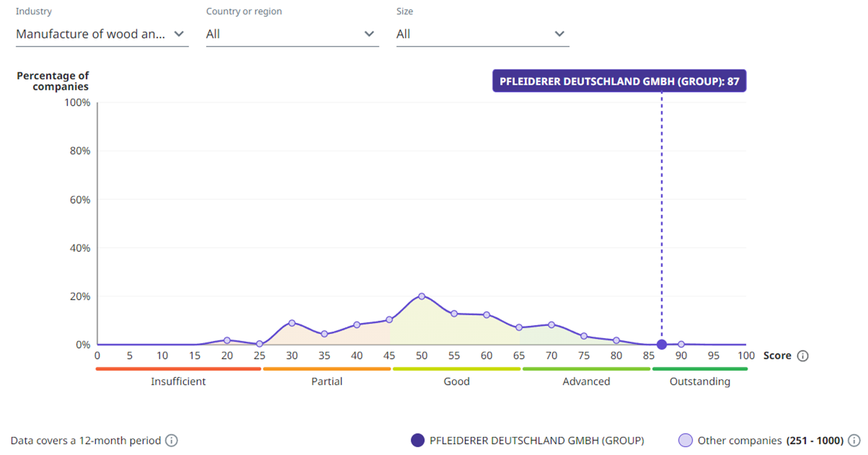Click the data point at score 20
This screenshot has height=455, width=868.
pyautogui.click(x=227, y=341)
